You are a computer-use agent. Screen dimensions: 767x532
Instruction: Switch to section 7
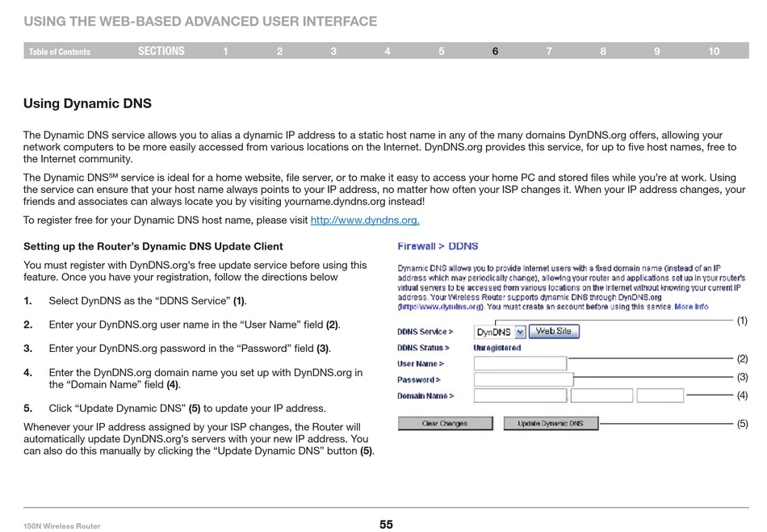(x=549, y=52)
